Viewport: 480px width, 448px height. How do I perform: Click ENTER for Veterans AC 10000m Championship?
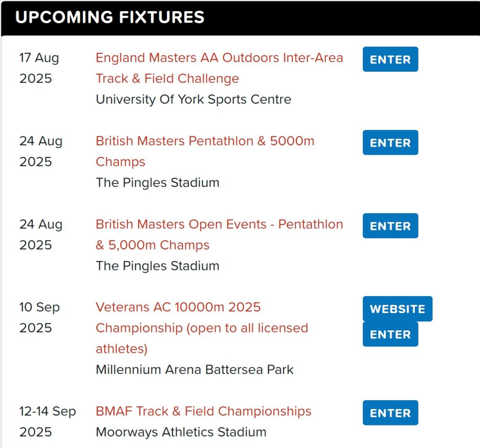(x=390, y=334)
